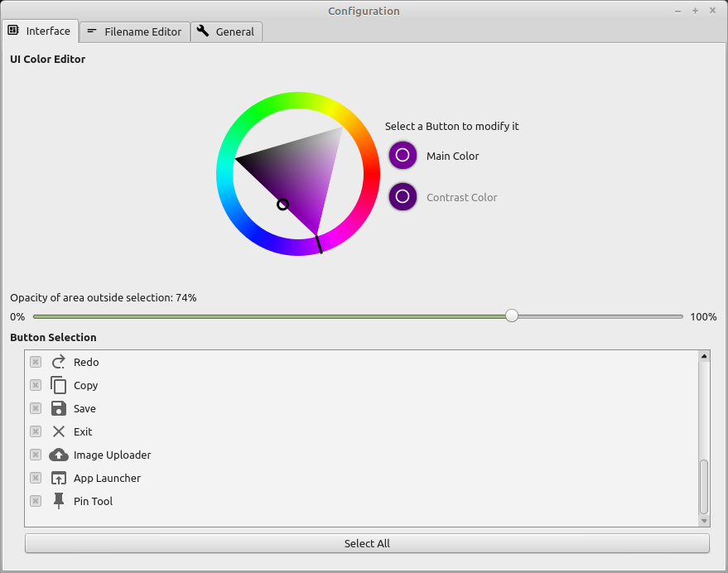The height and width of the screenshot is (573, 728).
Task: Click the Image Uploader label
Action: coord(113,455)
